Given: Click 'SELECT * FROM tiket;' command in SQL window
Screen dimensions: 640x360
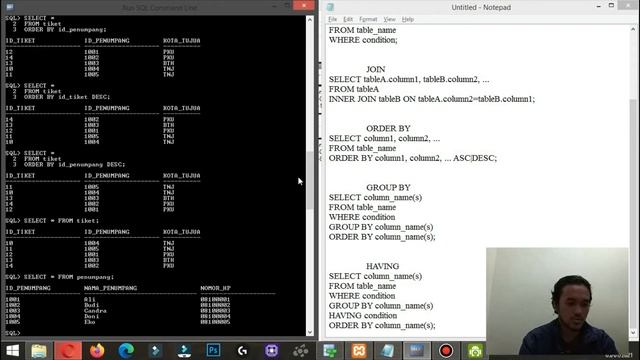Looking at the screenshot, I should pyautogui.click(x=61, y=220).
